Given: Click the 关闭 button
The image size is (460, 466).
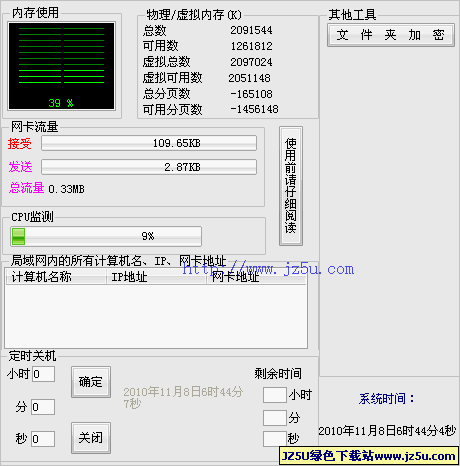Looking at the screenshot, I should 91,438.
